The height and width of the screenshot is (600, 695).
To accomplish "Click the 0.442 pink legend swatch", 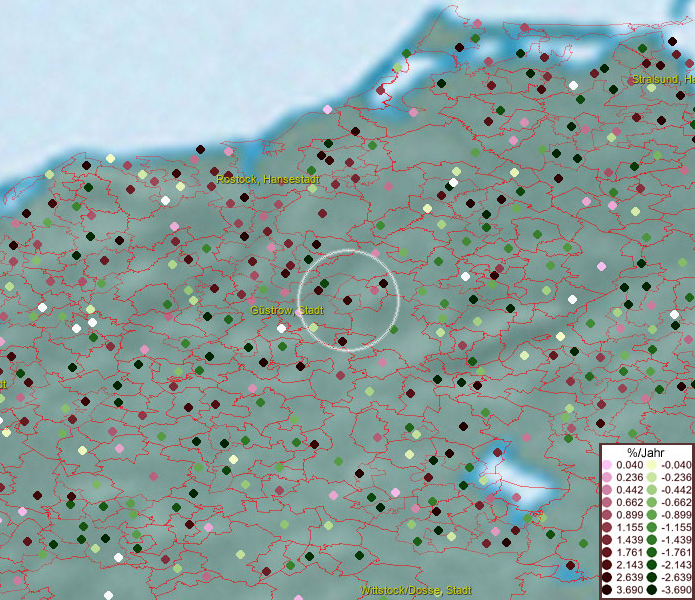I will (x=607, y=490).
